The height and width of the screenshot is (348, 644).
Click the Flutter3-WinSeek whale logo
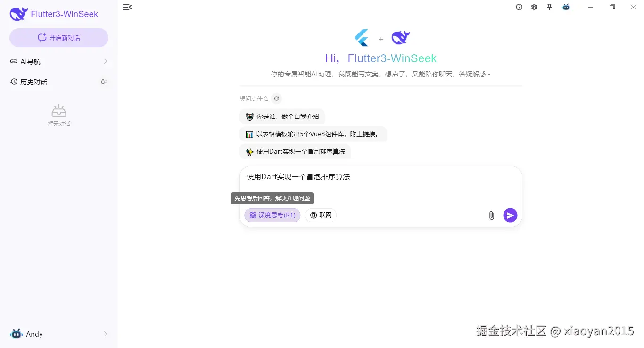click(18, 14)
